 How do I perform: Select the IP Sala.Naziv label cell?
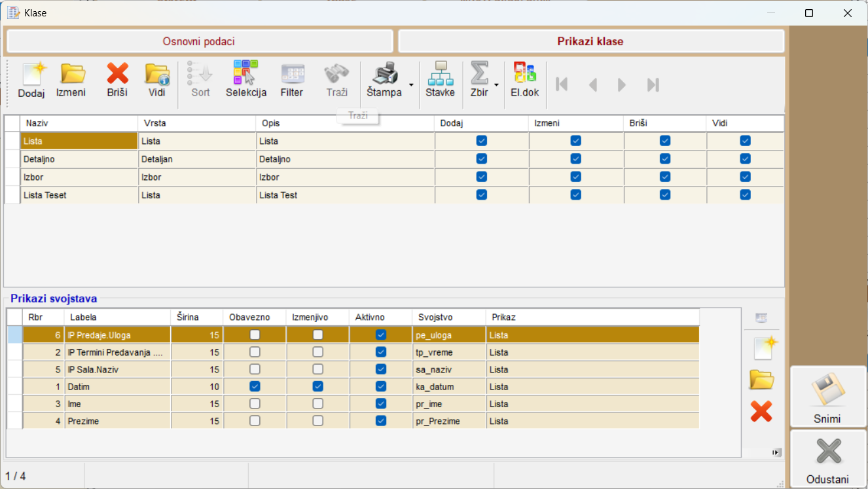coord(118,369)
